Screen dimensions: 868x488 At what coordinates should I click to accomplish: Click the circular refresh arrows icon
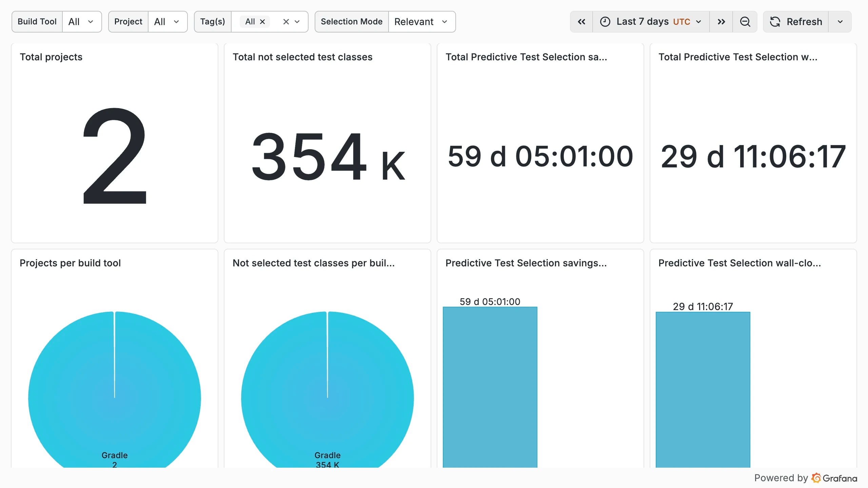pos(775,22)
